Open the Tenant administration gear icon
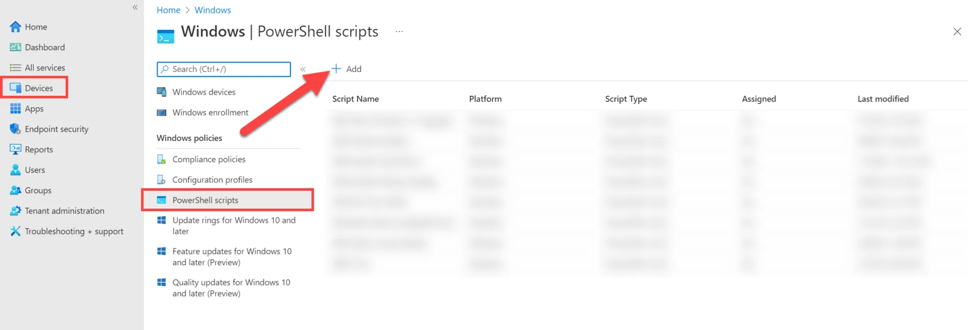The width and height of the screenshot is (980, 330). pos(15,210)
